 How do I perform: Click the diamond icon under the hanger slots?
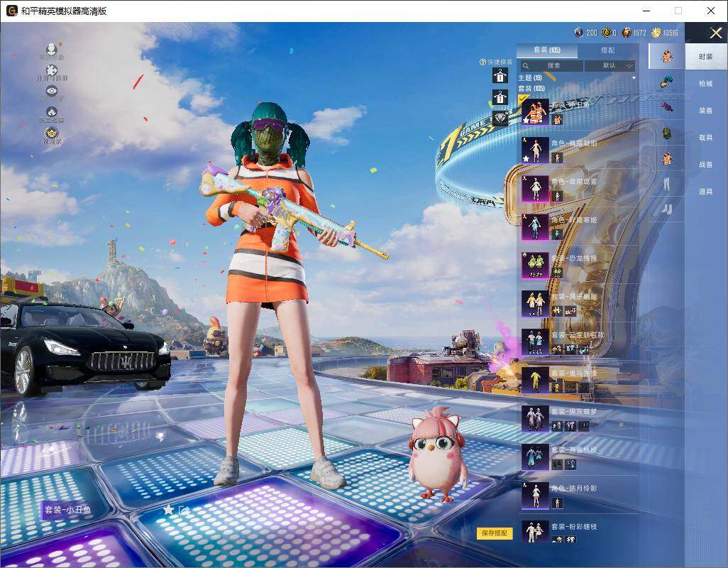pos(500,118)
